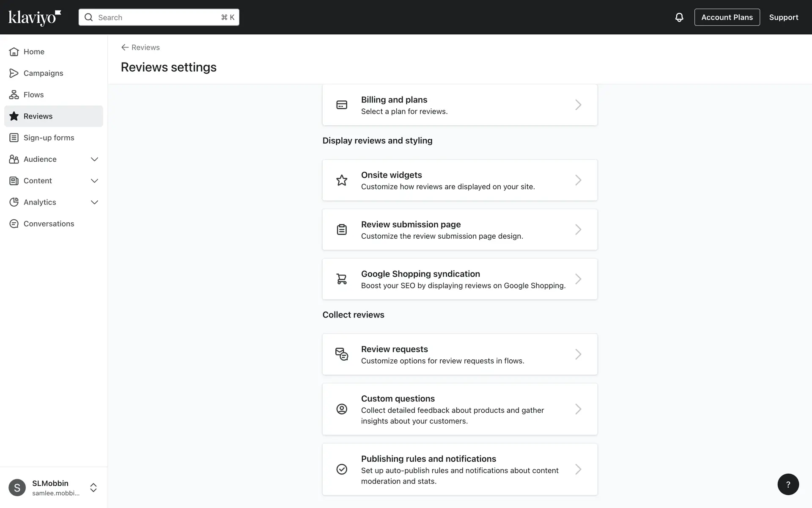Viewport: 812px width, 508px height.
Task: Click the Custom questions person icon
Action: [342, 409]
